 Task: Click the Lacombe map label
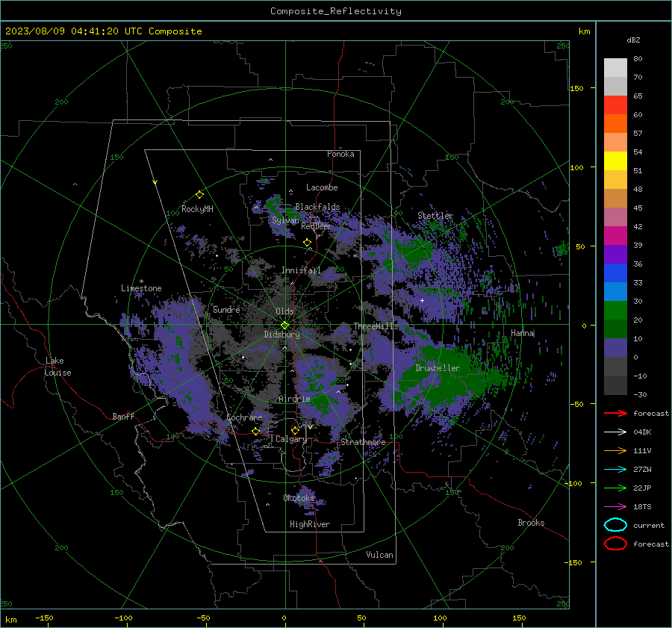pos(322,187)
